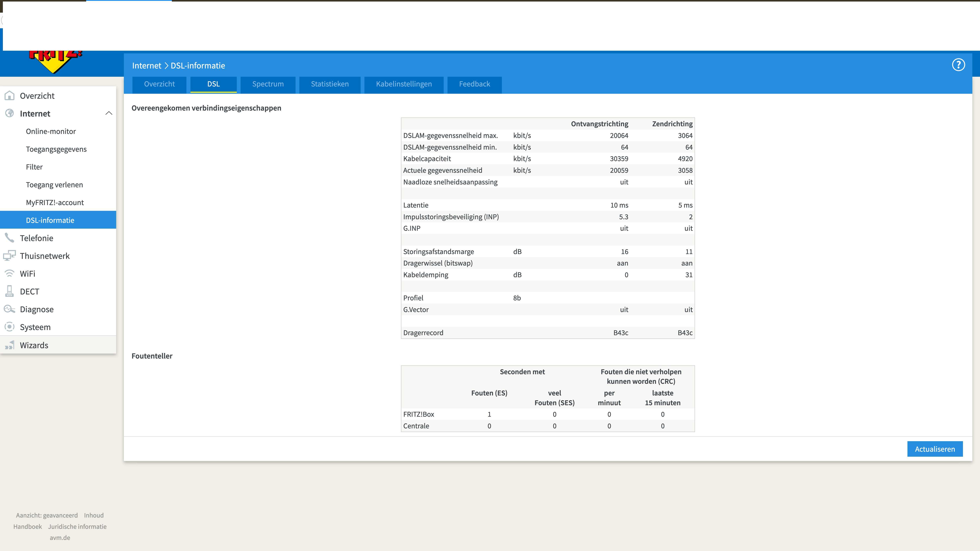Switch to the Spectrum tab
This screenshot has height=551, width=980.
268,84
